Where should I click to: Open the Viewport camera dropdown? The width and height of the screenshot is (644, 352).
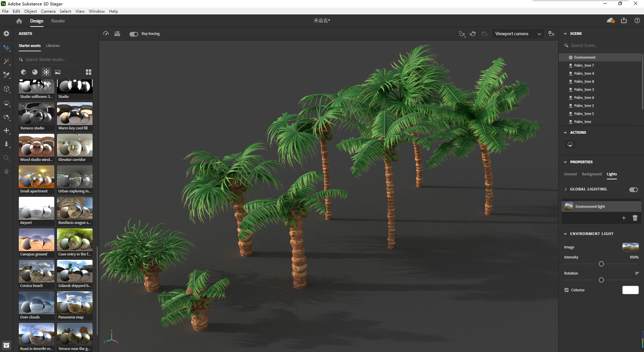pyautogui.click(x=518, y=34)
